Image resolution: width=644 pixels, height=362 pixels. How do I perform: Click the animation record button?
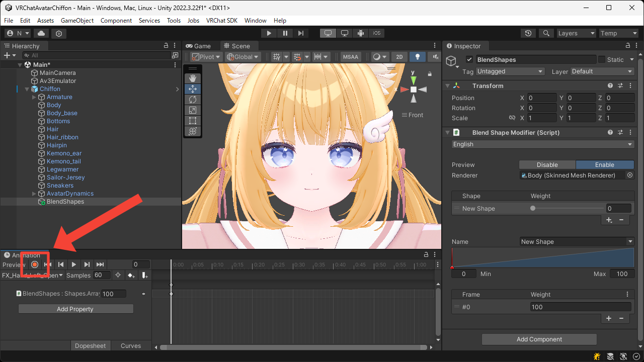point(35,264)
